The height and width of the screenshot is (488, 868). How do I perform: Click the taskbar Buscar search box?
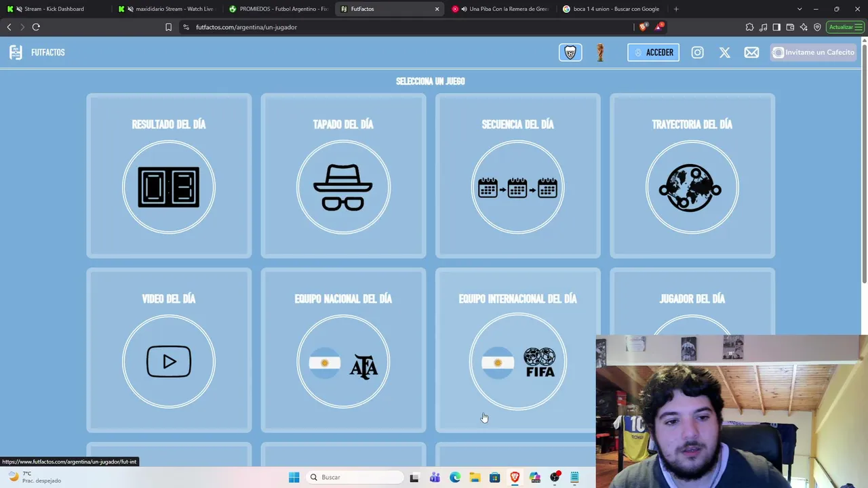coord(354,477)
